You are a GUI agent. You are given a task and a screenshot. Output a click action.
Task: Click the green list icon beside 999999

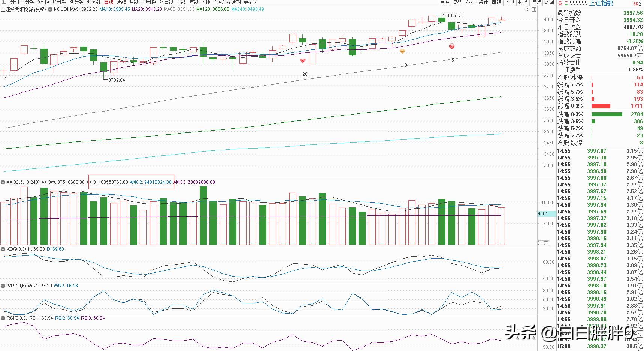pyautogui.click(x=566, y=3)
